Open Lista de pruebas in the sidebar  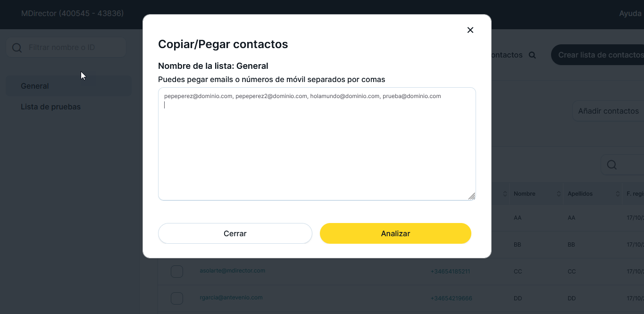[x=50, y=107]
